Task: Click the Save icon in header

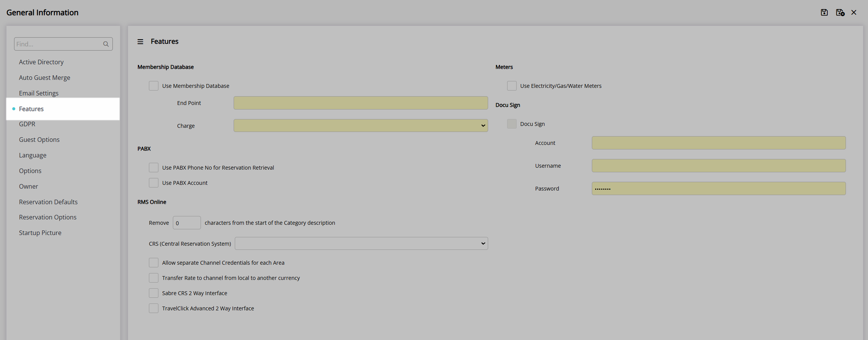Action: tap(824, 13)
